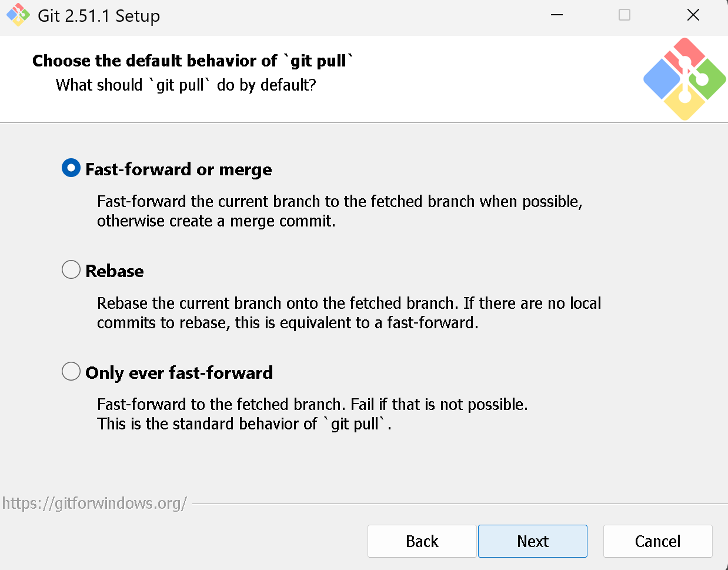Click the "otherwise create a merge commit" description
This screenshot has height=570, width=728.
pyautogui.click(x=216, y=221)
